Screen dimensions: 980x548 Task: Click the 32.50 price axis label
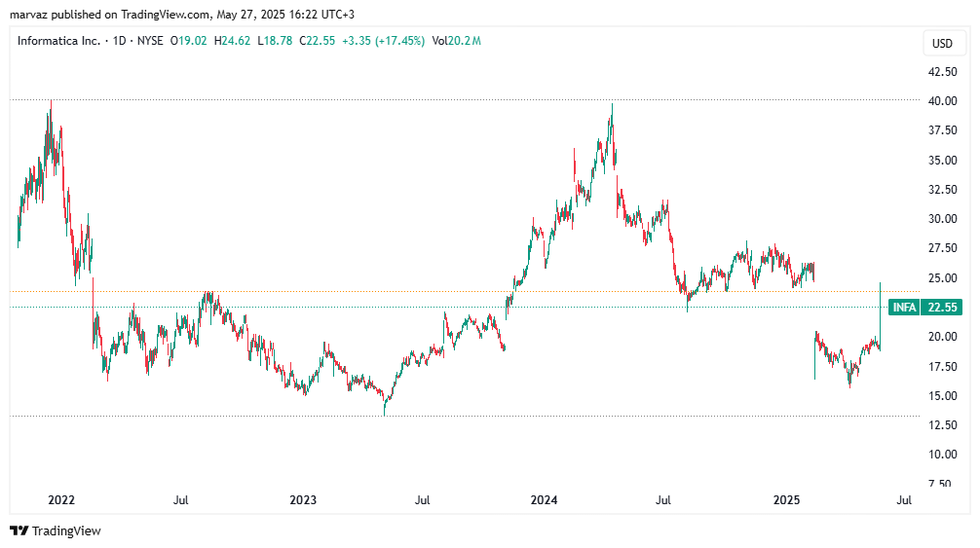943,189
